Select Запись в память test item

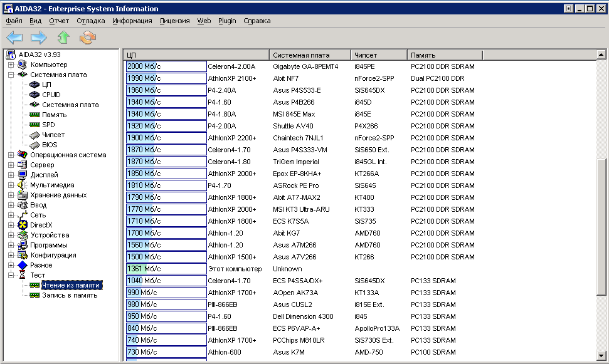point(69,295)
